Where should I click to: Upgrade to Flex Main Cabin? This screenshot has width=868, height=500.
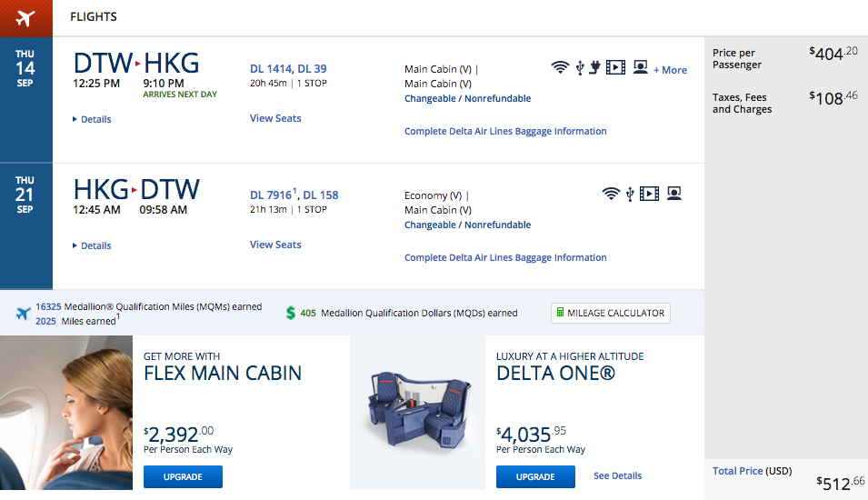[x=183, y=476]
